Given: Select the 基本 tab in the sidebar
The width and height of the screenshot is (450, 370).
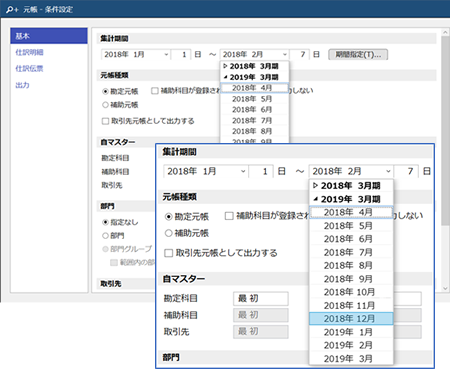Looking at the screenshot, I should (x=49, y=36).
